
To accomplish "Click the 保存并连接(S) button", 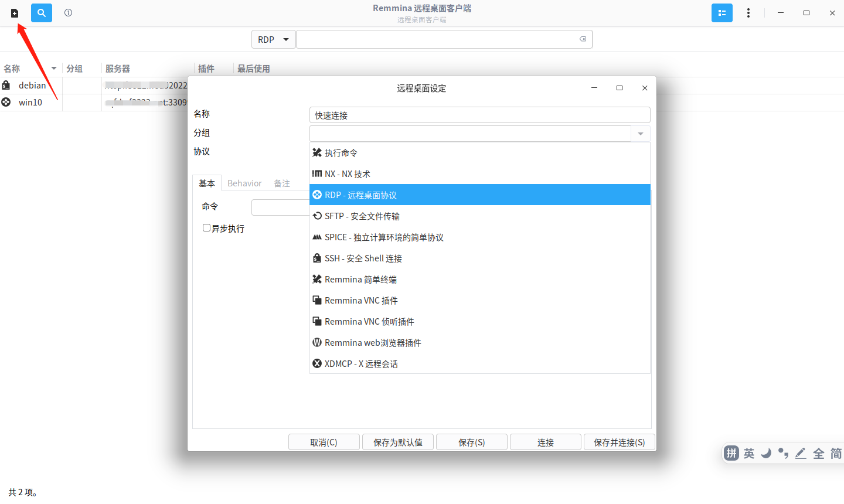I will pyautogui.click(x=620, y=442).
